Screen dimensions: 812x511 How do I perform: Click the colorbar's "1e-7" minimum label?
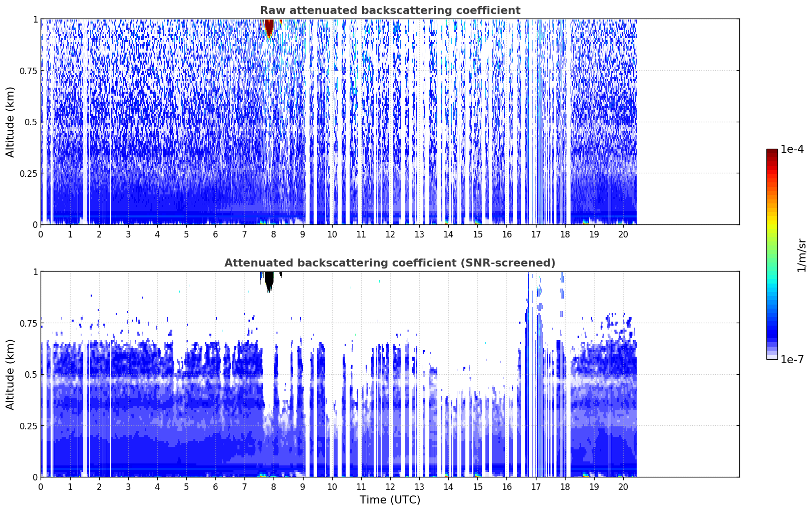tap(791, 359)
